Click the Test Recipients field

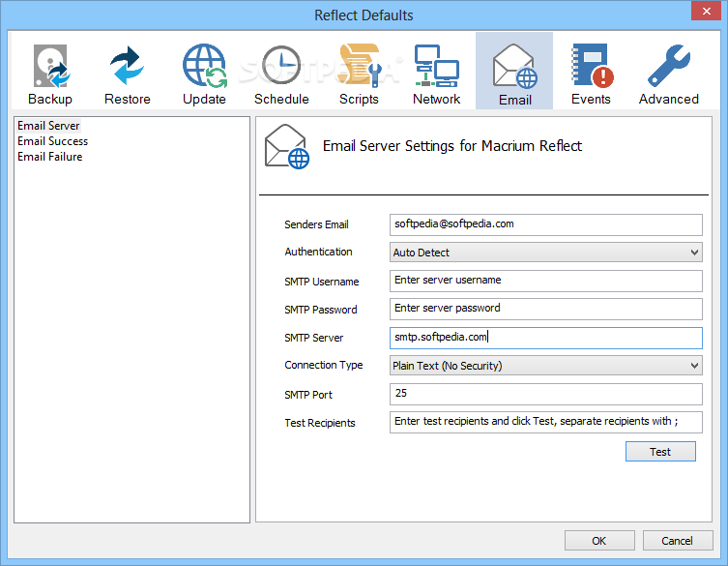click(x=545, y=422)
